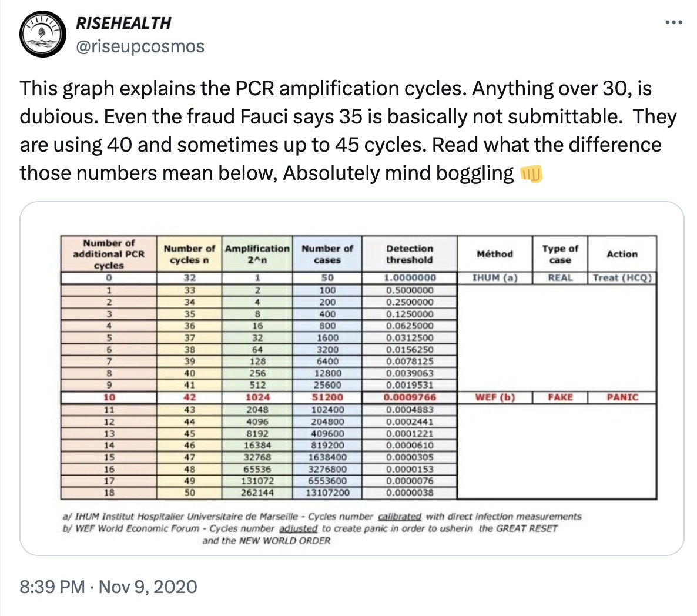Screen dimensions: 697x616
Task: Click the "Detection threshold" column header
Action: point(410,254)
